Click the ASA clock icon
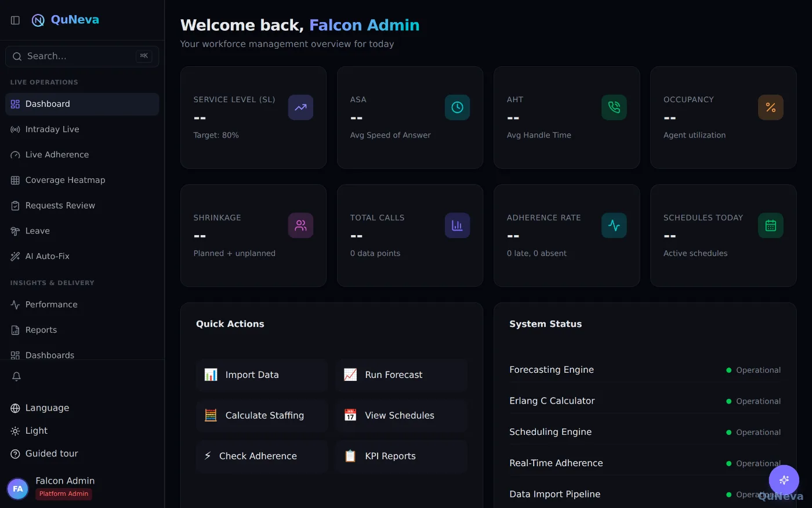This screenshot has height=508, width=812. point(457,107)
